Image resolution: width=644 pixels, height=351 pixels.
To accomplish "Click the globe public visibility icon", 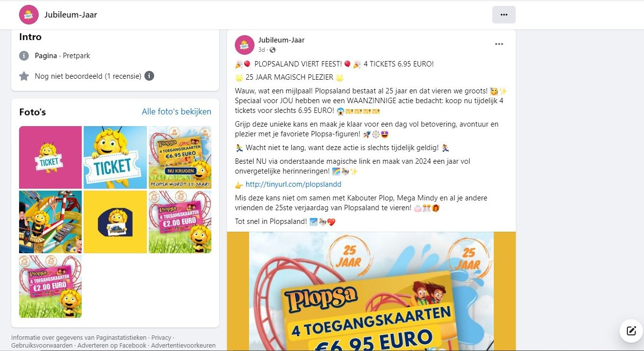I will (x=273, y=50).
